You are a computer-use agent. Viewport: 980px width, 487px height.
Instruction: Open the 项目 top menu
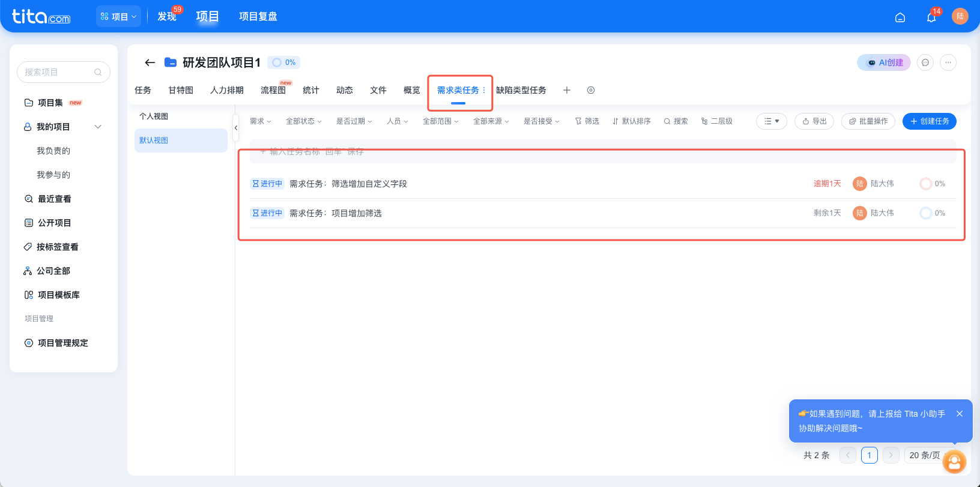[x=207, y=17]
